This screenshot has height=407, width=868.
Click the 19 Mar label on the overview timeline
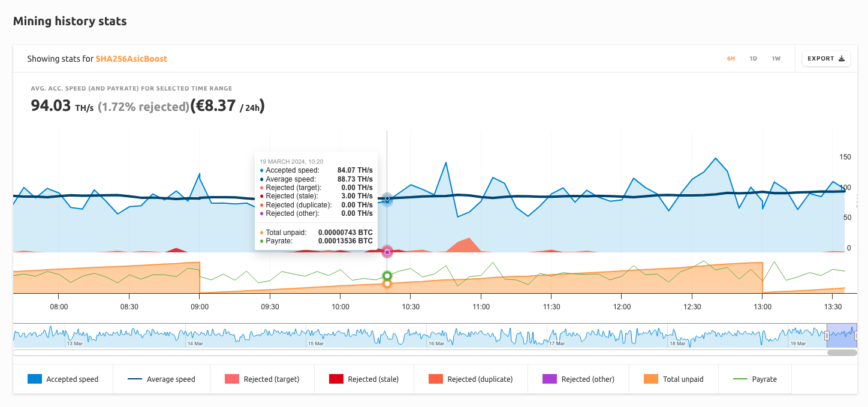click(799, 343)
